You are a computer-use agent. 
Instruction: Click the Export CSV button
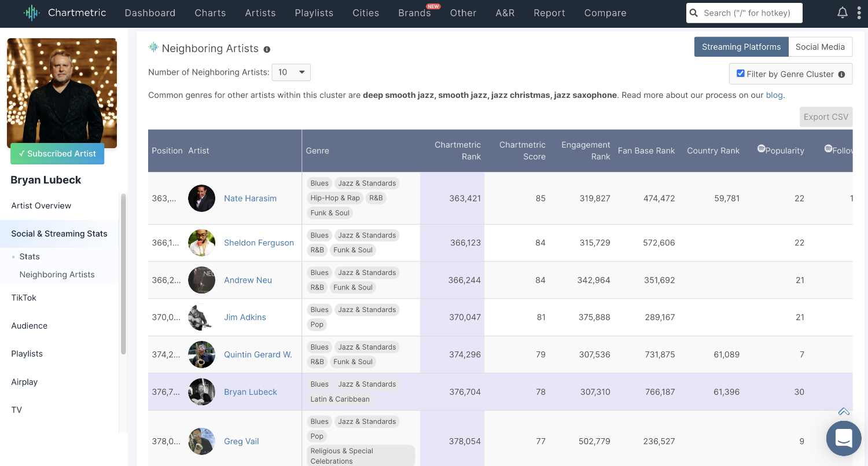coord(826,117)
